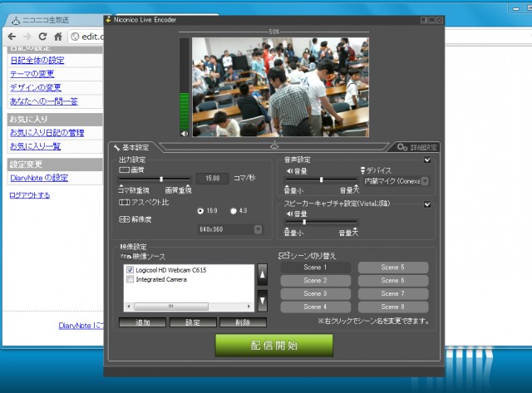
Task: Click the webcam preview image
Action: (x=280, y=87)
